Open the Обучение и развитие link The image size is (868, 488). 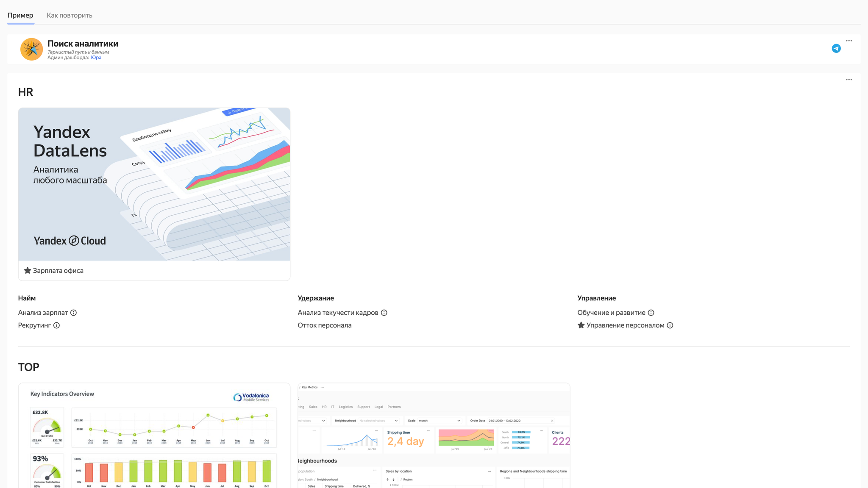[x=611, y=313]
